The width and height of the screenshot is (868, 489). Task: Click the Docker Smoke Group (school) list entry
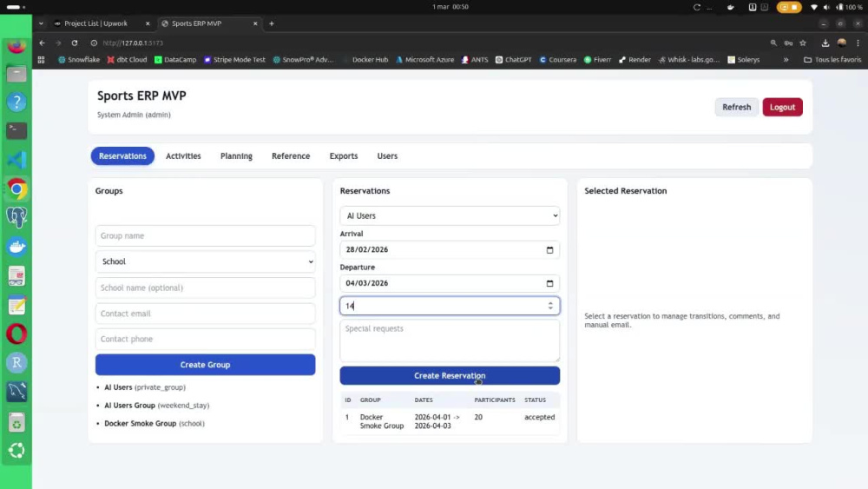pos(155,423)
